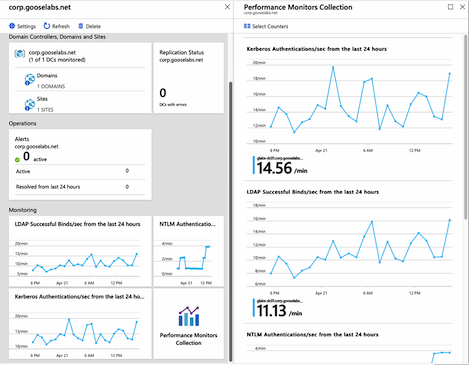Viewport: 469px width, 365px height.
Task: Click the green alert status check icon
Action: [17, 160]
